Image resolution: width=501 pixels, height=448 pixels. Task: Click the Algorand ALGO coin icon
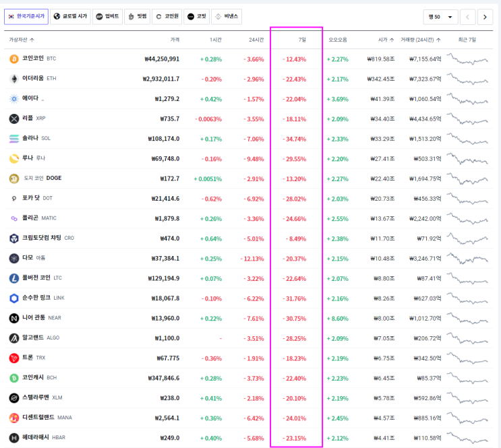[x=13, y=338]
